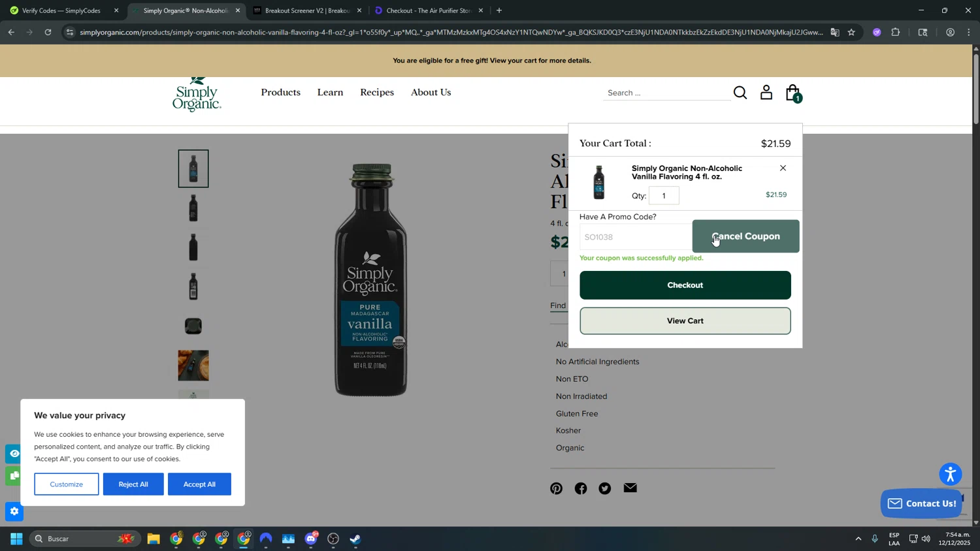Share product on Twitter

click(605, 488)
